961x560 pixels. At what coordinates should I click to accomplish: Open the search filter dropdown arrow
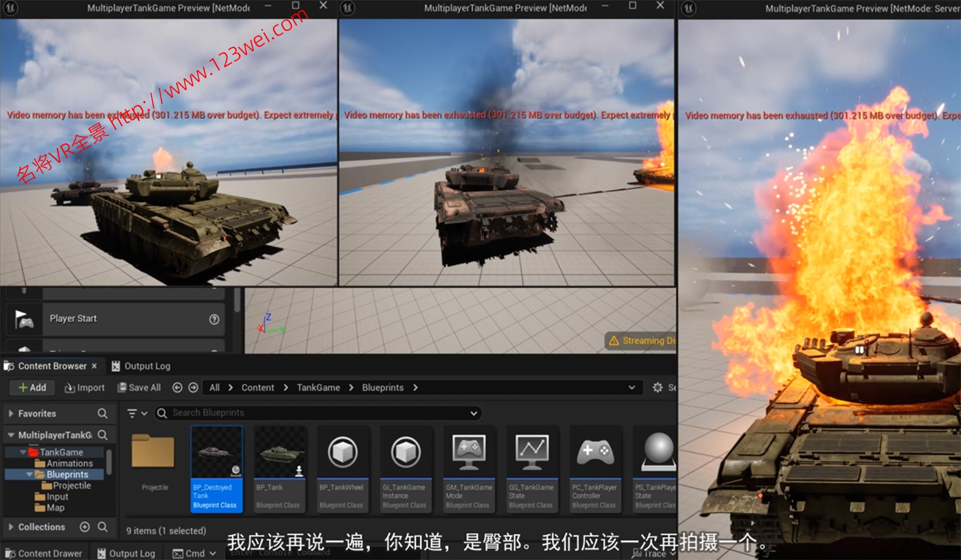click(472, 413)
